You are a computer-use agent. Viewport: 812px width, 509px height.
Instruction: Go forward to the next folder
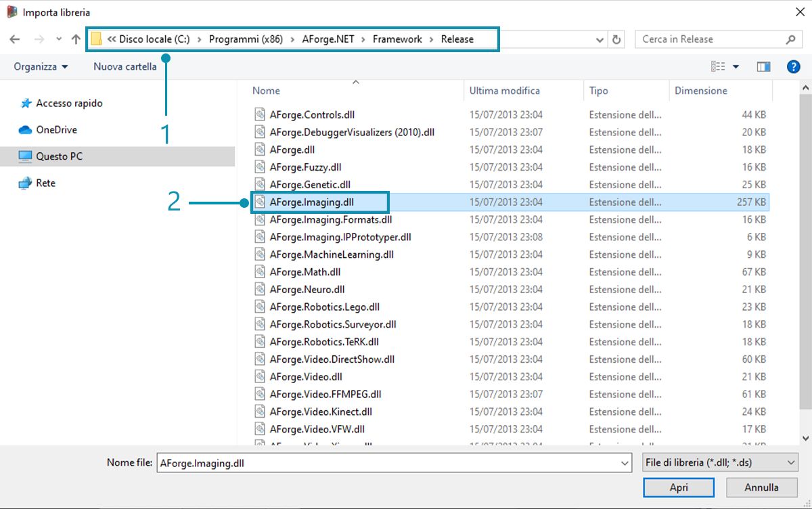[x=39, y=39]
